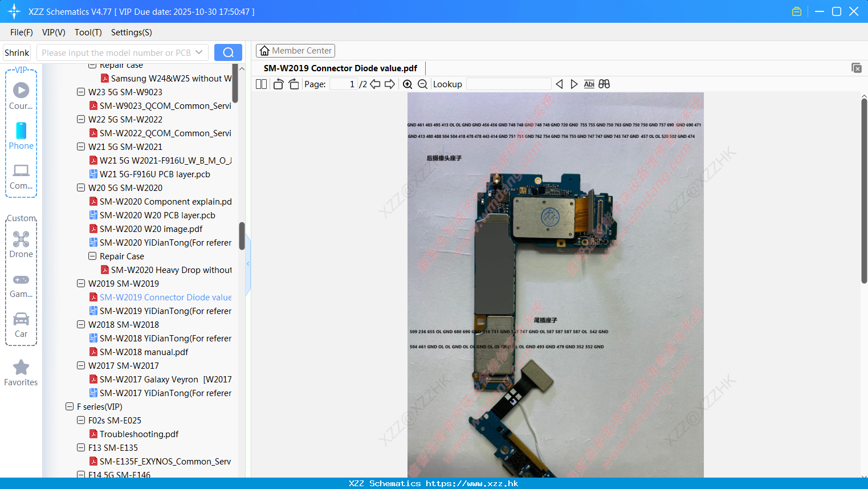Image resolution: width=868 pixels, height=489 pixels.
Task: Click the binoculars search icon
Action: point(604,84)
